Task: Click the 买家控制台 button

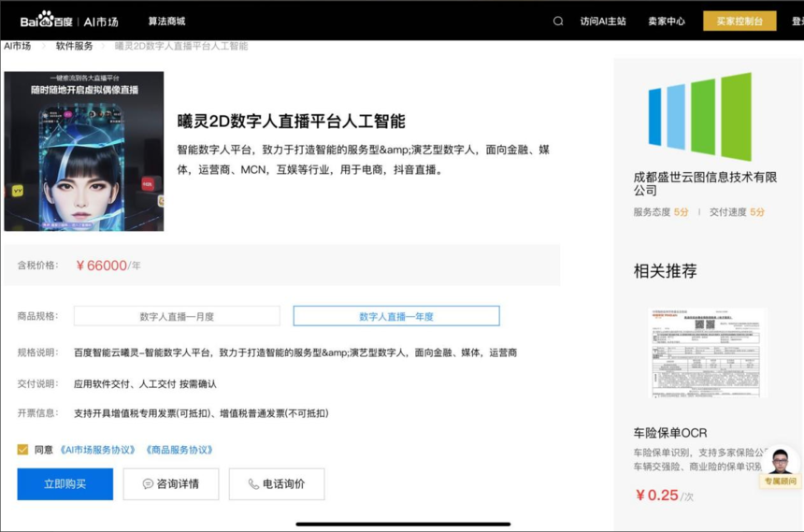Action: tap(739, 21)
